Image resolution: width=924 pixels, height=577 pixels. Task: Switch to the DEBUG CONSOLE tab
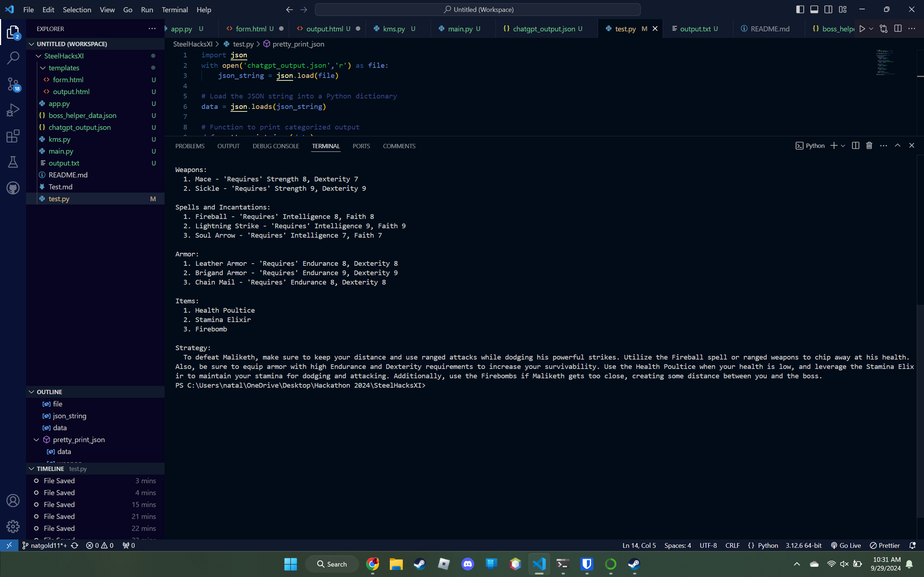click(276, 146)
